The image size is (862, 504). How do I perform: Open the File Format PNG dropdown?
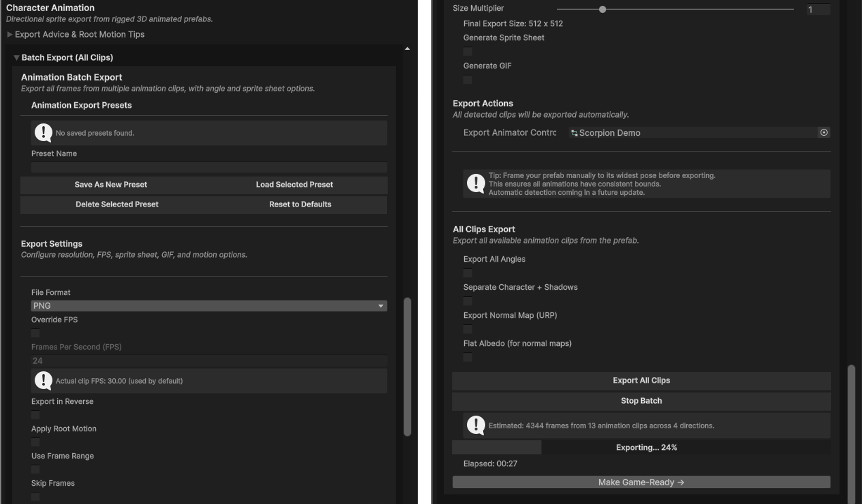coord(209,306)
